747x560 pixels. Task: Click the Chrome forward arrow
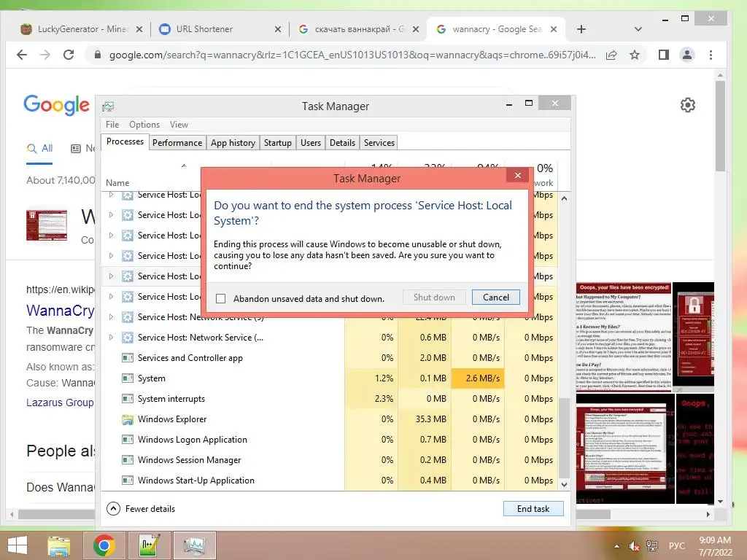pos(45,55)
